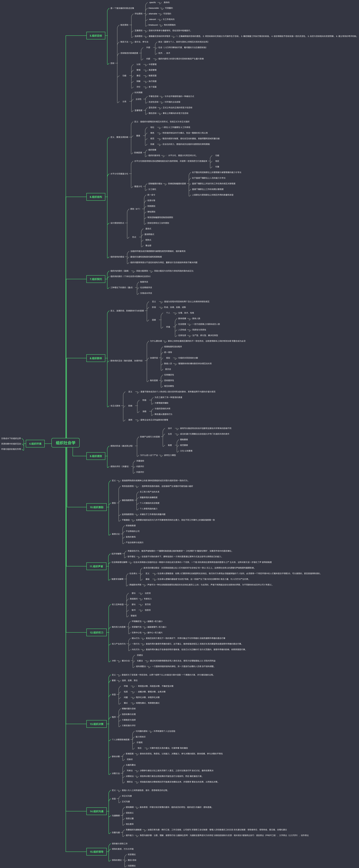
Task: Select the 9.组织绩效 topic box
Action: point(96,456)
